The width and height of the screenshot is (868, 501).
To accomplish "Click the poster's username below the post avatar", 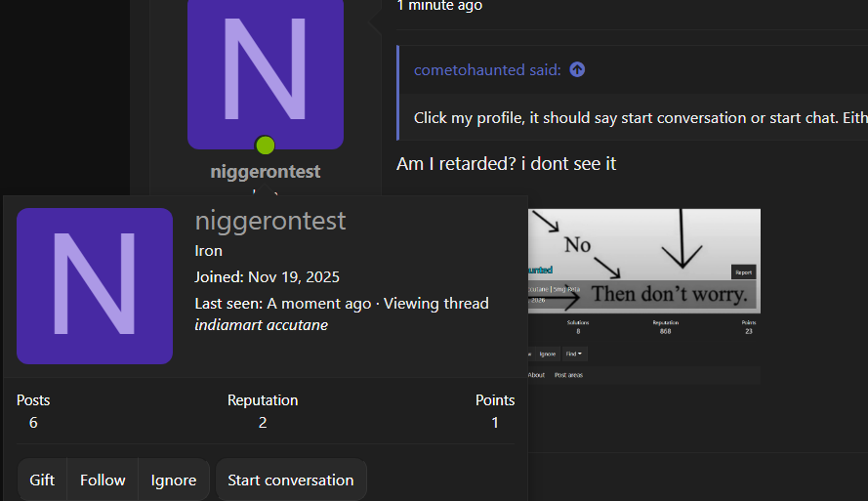I will [266, 172].
